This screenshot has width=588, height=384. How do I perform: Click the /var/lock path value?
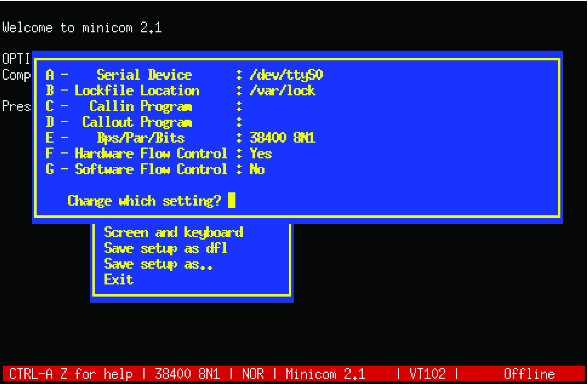283,90
